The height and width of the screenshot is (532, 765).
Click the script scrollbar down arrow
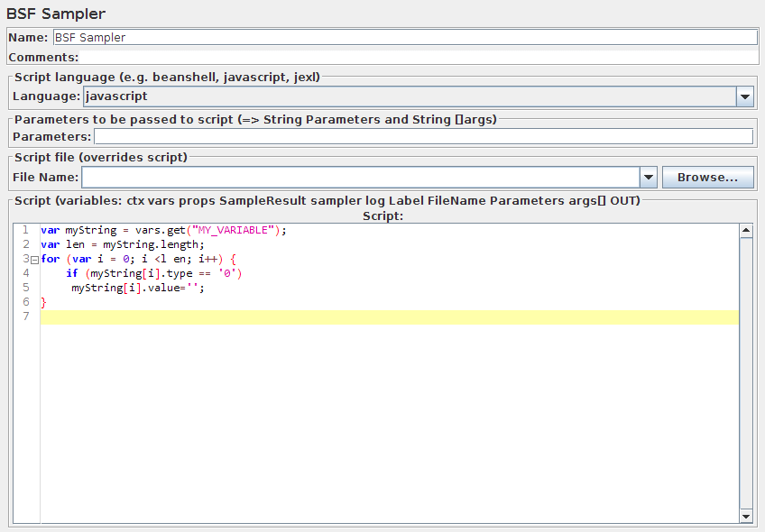tap(745, 517)
